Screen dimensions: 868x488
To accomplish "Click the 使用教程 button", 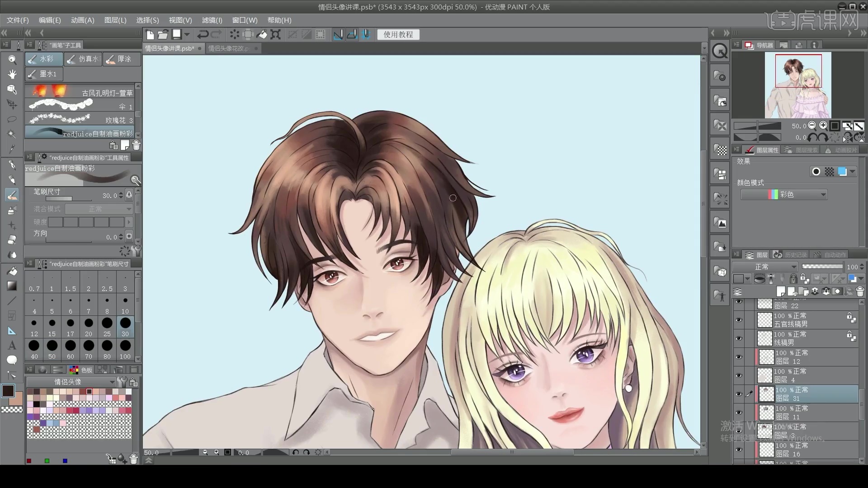I will click(x=398, y=34).
